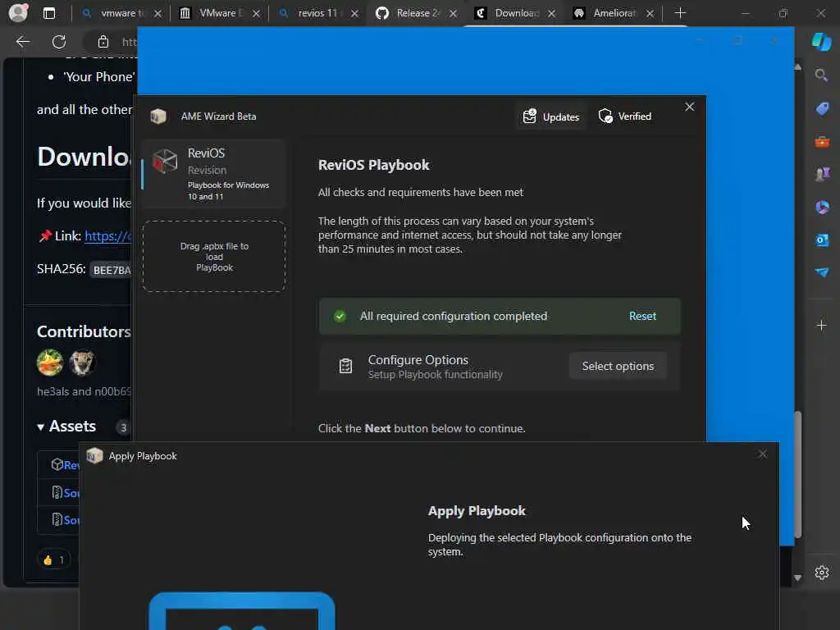Open the Telegram-style send sidebar icon
This screenshot has width=840, height=630.
(x=822, y=272)
